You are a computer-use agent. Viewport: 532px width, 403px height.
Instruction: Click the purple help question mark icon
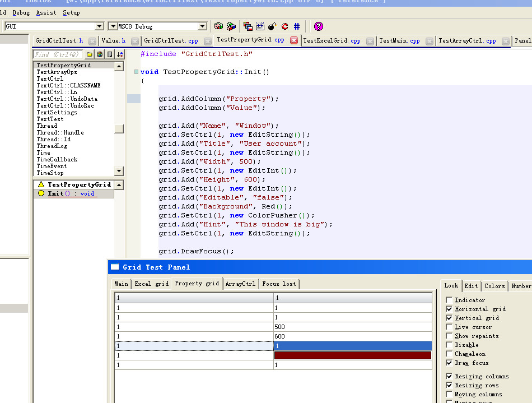[x=318, y=26]
